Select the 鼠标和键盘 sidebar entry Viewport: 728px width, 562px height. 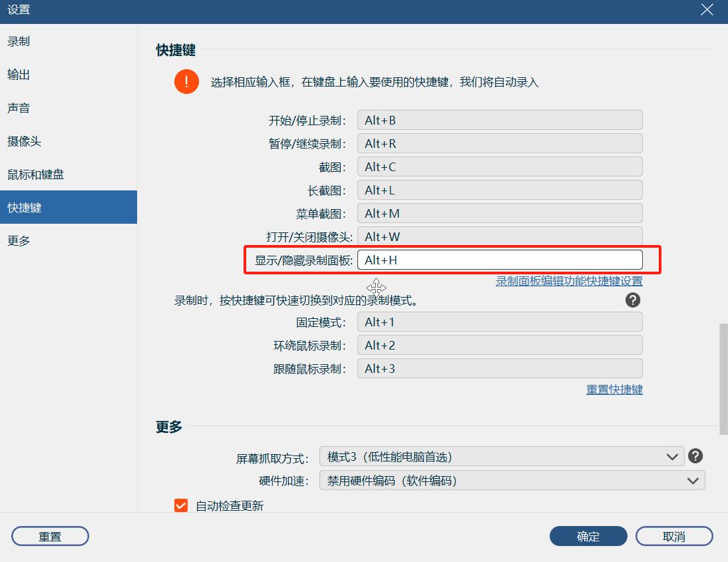[37, 174]
